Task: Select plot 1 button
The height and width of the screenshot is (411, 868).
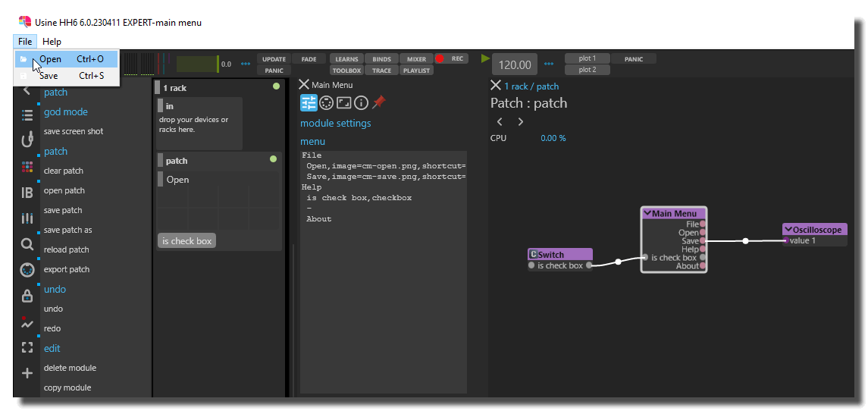Action: [x=588, y=58]
